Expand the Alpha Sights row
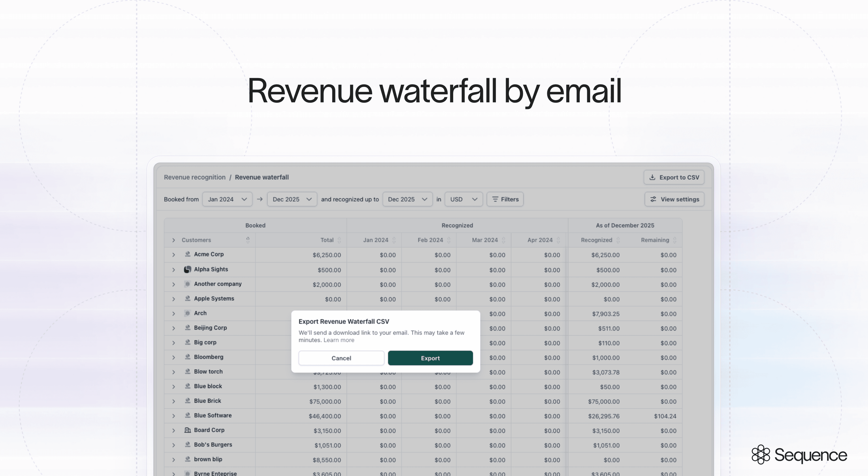 [173, 270]
